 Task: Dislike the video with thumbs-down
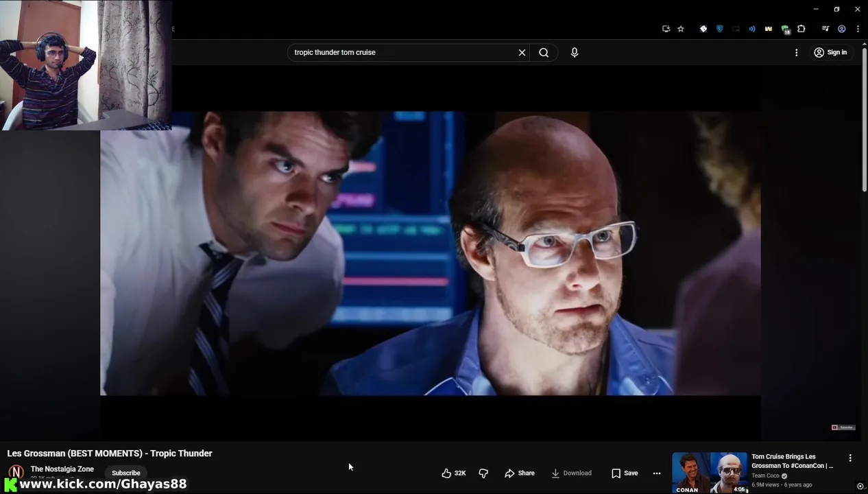(x=483, y=473)
